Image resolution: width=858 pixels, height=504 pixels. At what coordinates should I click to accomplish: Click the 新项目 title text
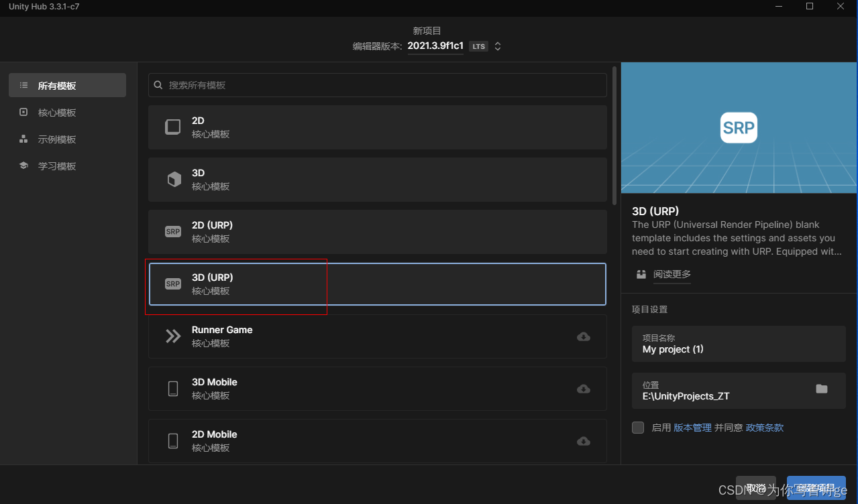(x=427, y=31)
